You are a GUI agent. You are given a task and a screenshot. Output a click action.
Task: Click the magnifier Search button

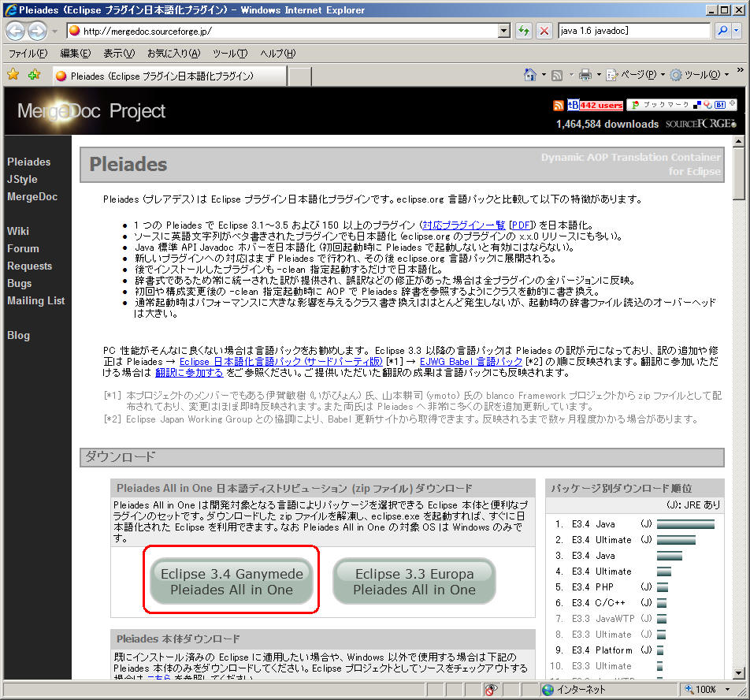tap(722, 31)
